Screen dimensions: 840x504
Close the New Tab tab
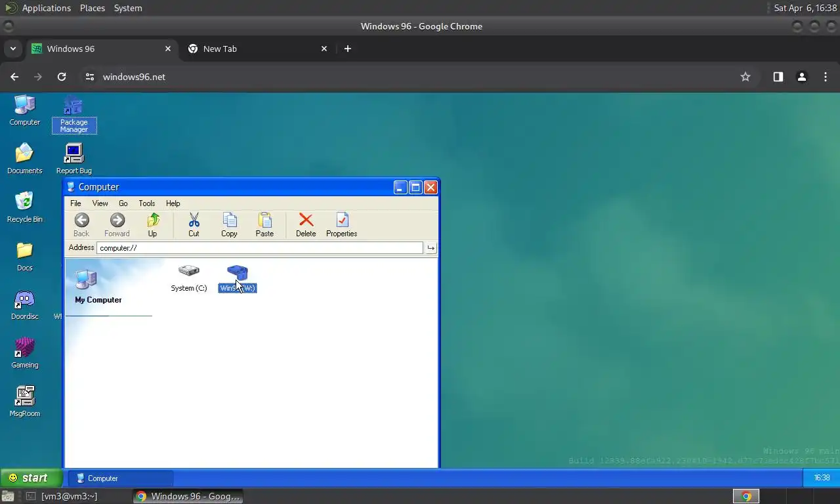324,49
